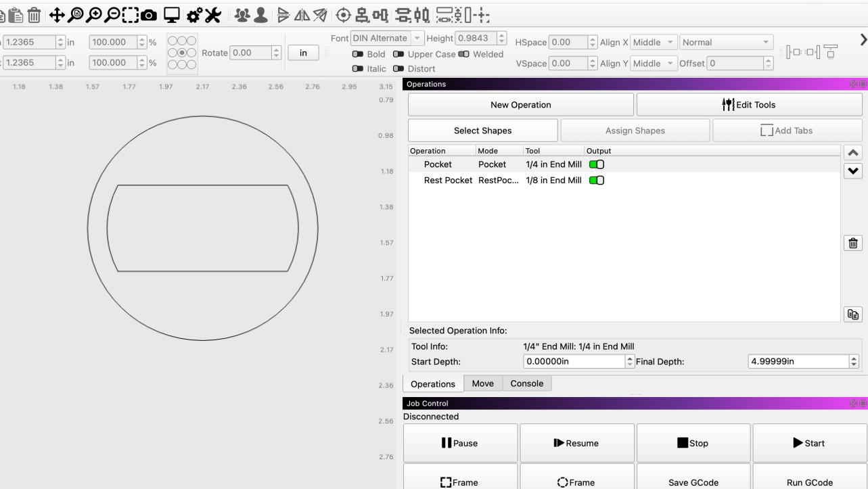Click the Select Shapes button
868x489 pixels.
[483, 131]
